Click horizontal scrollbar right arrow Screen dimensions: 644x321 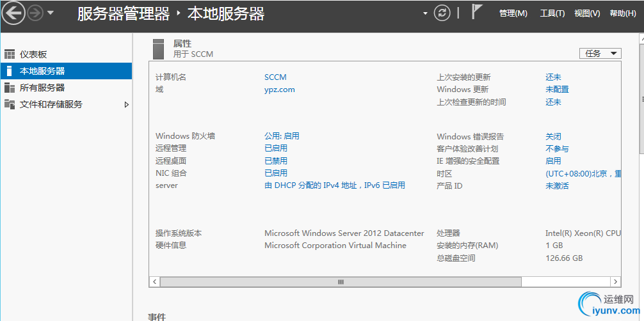point(616,281)
